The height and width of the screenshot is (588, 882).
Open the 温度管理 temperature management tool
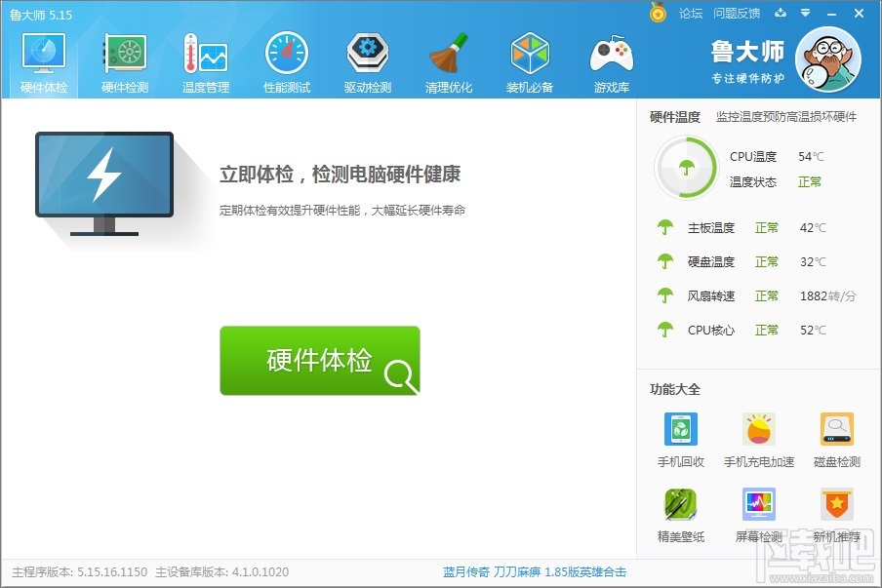click(x=206, y=60)
